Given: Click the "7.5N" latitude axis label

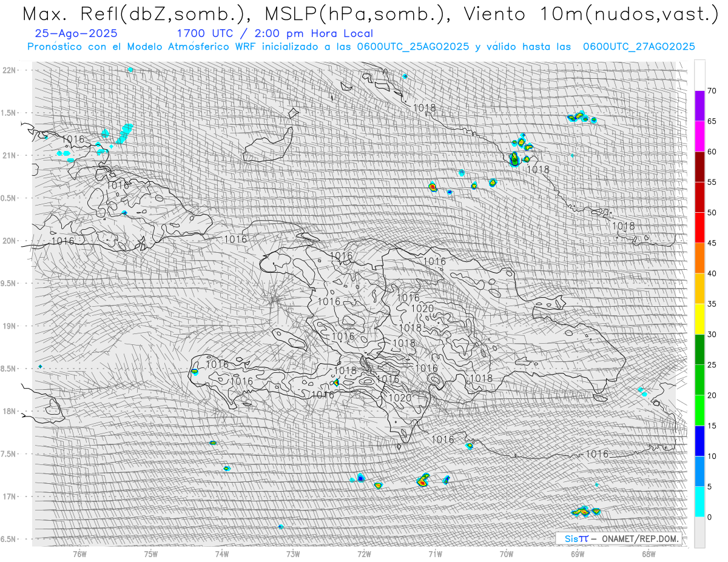Looking at the screenshot, I should pos(9,454).
